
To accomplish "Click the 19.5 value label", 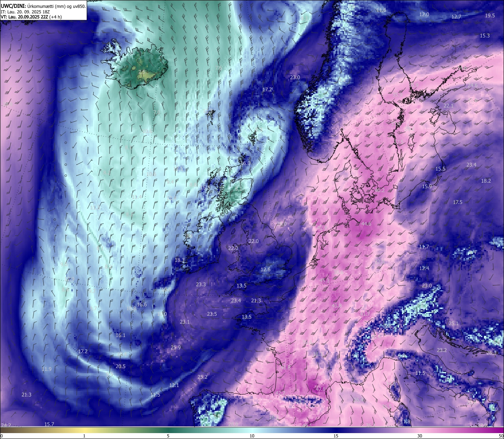I will (x=490, y=16).
